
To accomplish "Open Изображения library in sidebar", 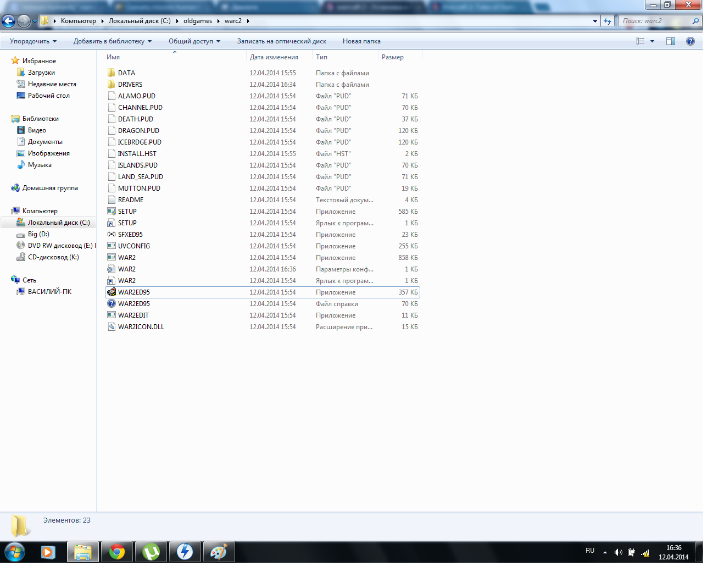I will coord(49,153).
